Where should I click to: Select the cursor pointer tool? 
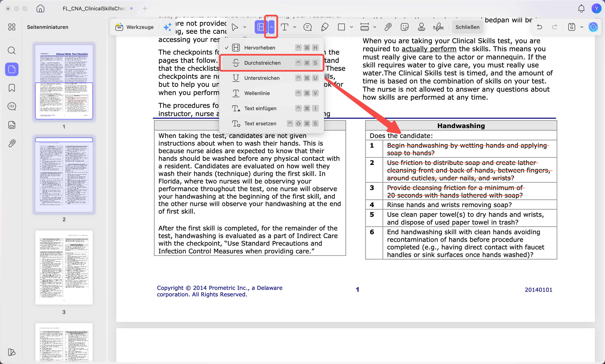(235, 27)
